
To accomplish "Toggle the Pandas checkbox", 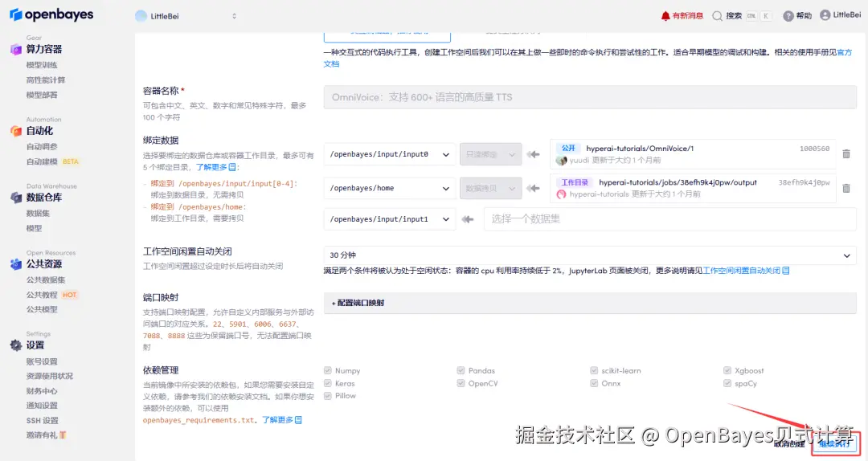I will (461, 370).
